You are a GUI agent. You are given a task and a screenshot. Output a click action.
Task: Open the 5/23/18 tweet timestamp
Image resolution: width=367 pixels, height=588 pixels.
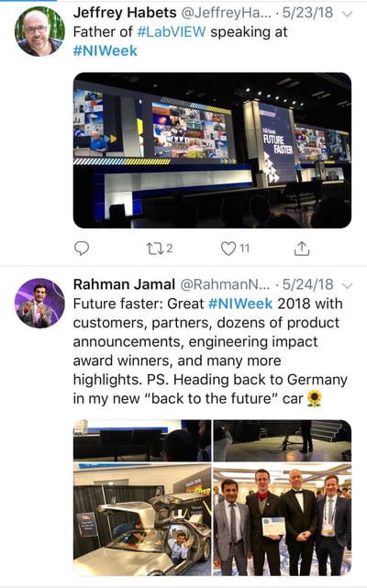[x=307, y=13]
